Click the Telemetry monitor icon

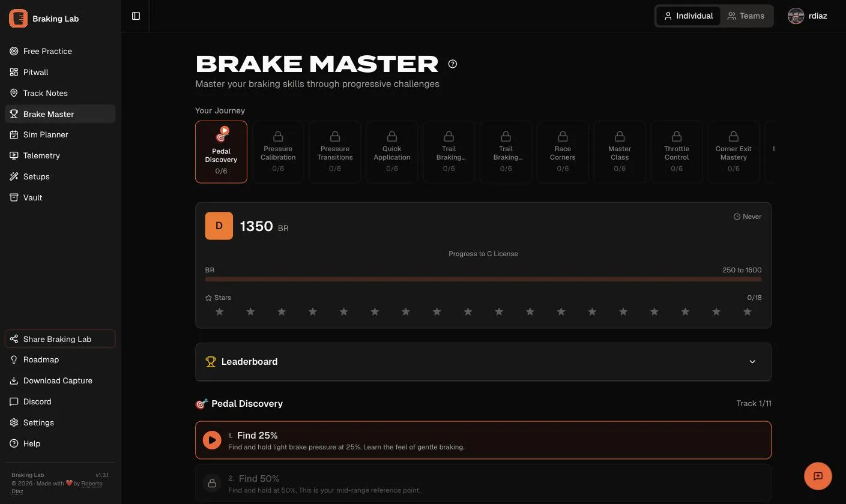(14, 155)
